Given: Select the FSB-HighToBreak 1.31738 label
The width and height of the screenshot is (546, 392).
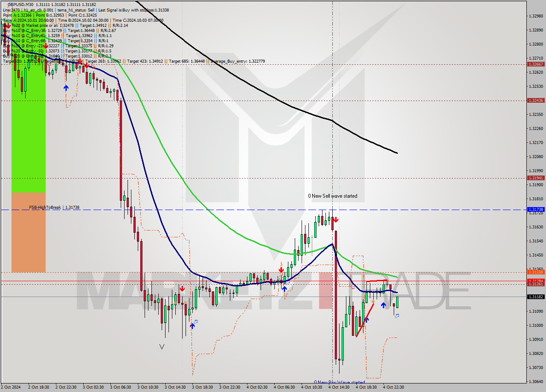Looking at the screenshot, I should pyautogui.click(x=54, y=208).
